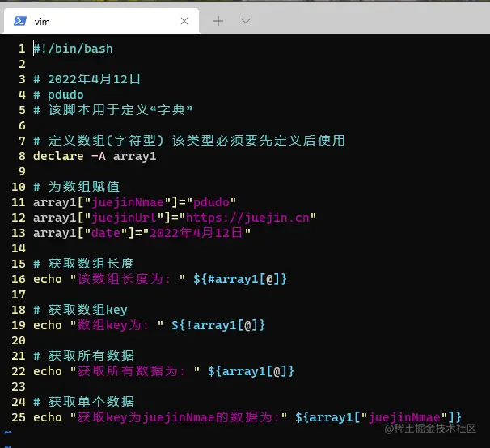Click the string "数组key为: " on line 19
490x448 pixels.
[x=117, y=325]
